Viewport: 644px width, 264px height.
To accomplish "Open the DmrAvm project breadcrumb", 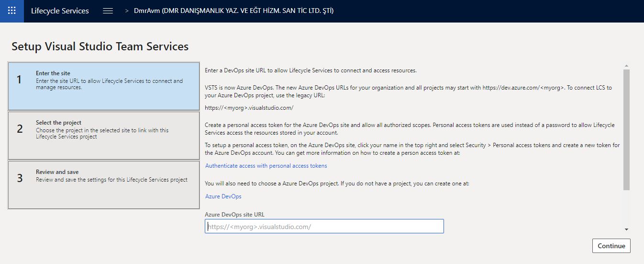I will [233, 11].
